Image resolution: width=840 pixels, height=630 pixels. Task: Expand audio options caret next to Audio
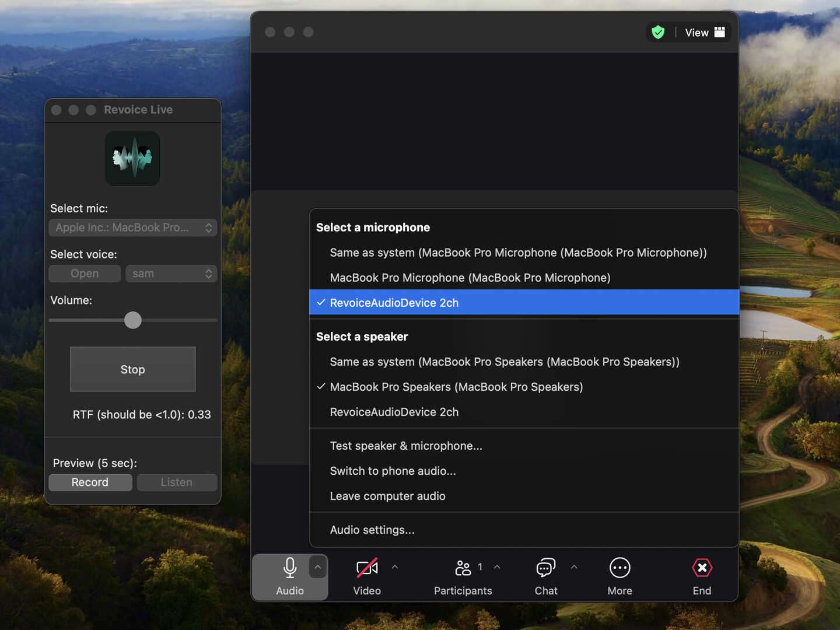pyautogui.click(x=318, y=566)
